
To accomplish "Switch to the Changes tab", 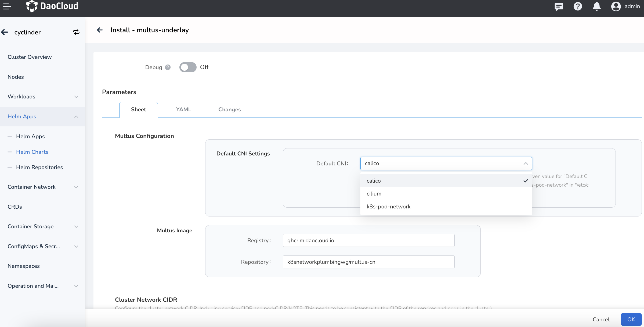I will pyautogui.click(x=229, y=109).
